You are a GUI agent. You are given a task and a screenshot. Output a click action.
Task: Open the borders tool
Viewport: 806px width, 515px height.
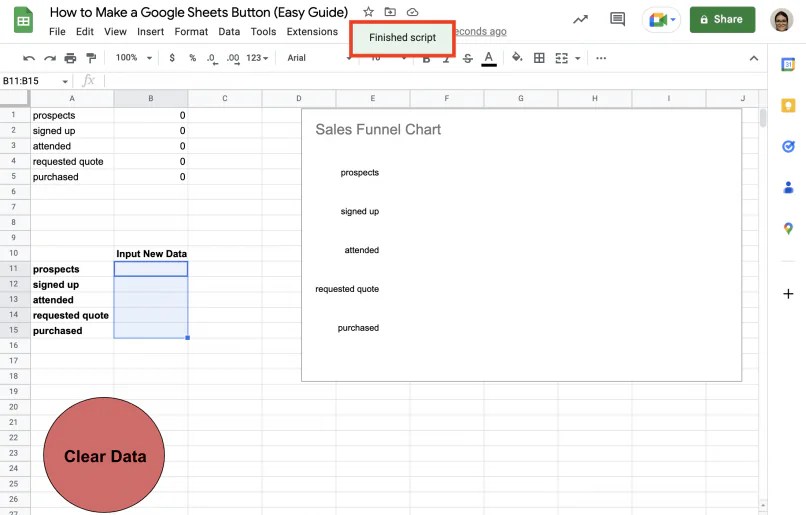[x=539, y=58]
